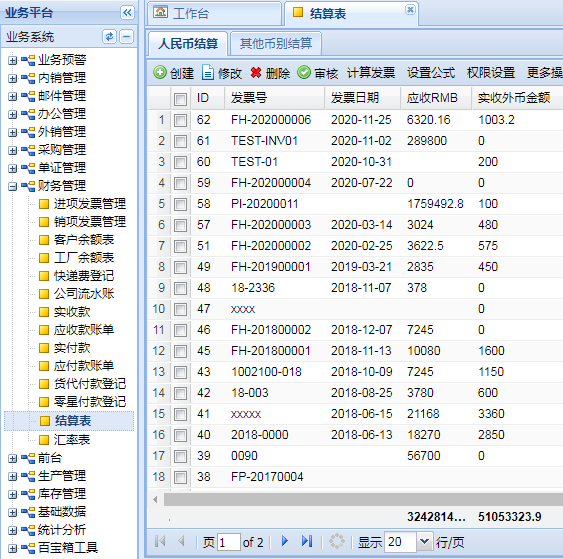Switch to the 其他币别结算 tab
The image size is (563, 559).
tap(276, 44)
